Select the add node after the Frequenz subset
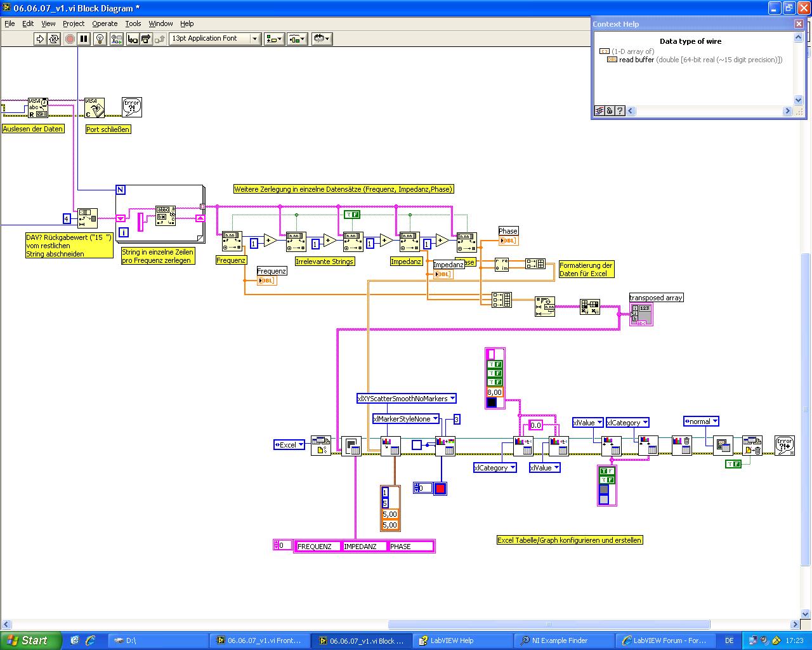The width and height of the screenshot is (812, 650). tap(271, 240)
